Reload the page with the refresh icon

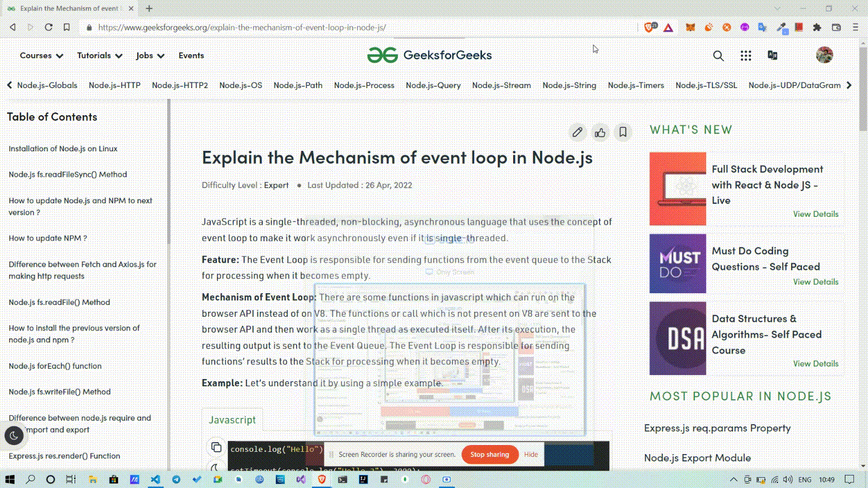(49, 27)
